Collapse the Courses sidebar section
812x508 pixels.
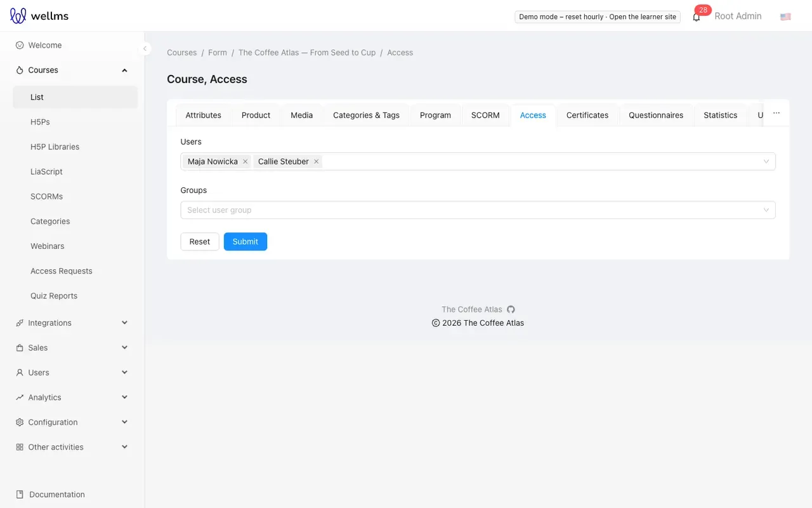point(124,70)
